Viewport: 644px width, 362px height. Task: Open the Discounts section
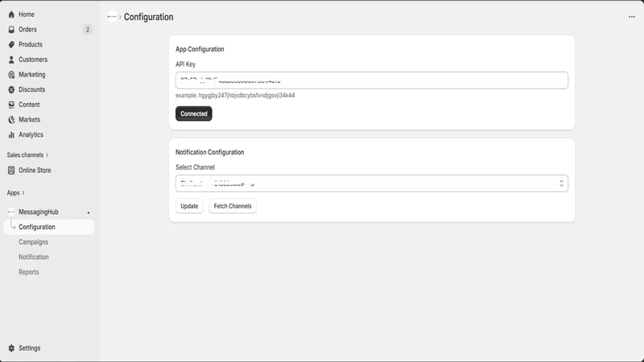click(x=31, y=89)
